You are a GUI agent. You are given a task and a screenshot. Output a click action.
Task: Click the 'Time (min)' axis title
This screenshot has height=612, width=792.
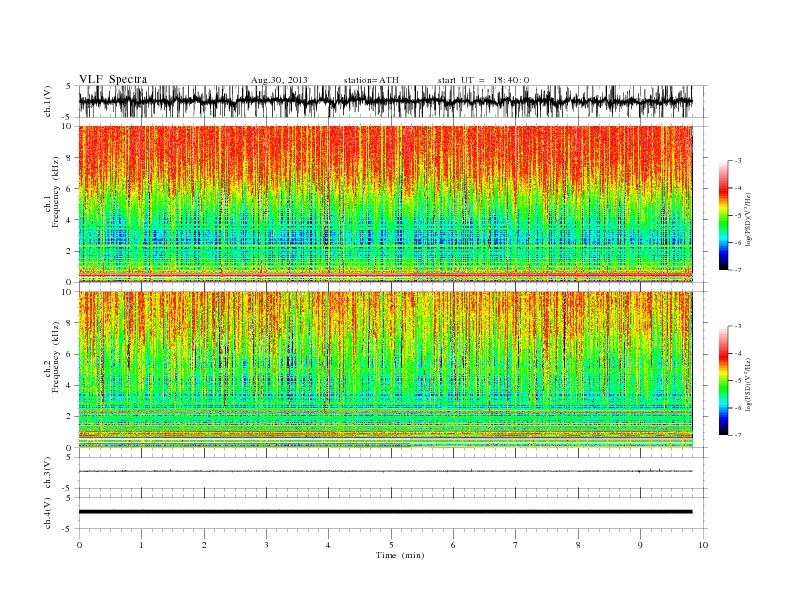point(400,555)
